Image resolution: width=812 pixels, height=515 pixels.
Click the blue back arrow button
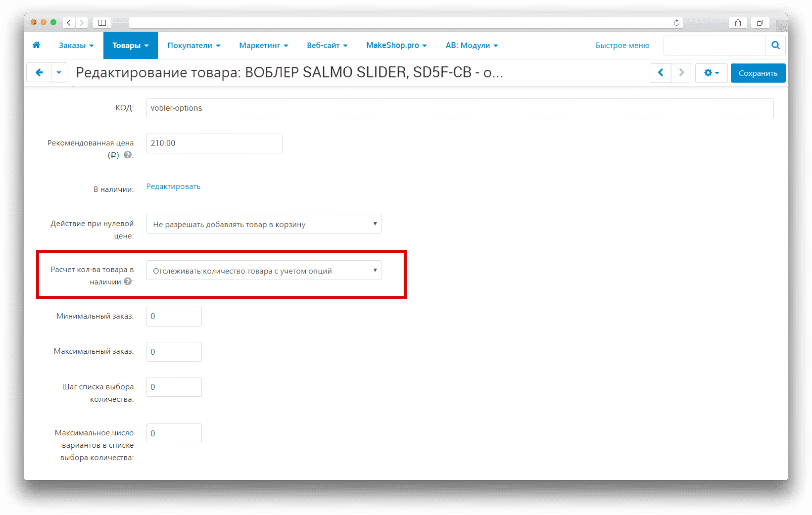(39, 73)
